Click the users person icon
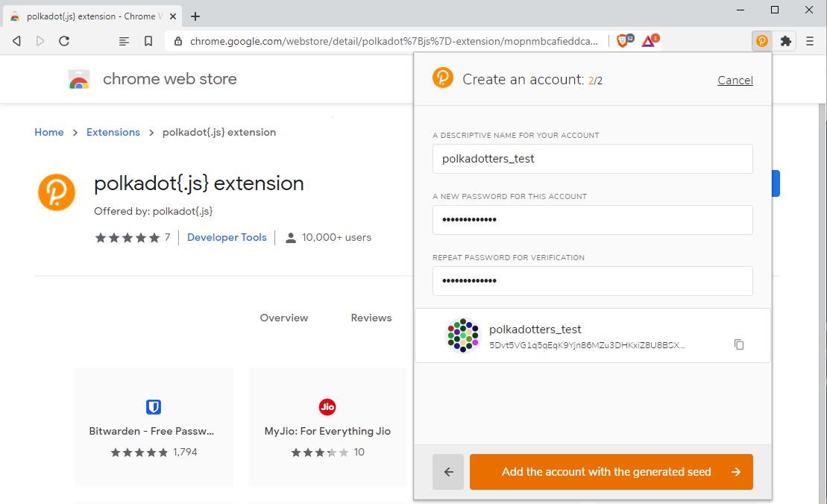The width and height of the screenshot is (827, 504). coord(291,238)
